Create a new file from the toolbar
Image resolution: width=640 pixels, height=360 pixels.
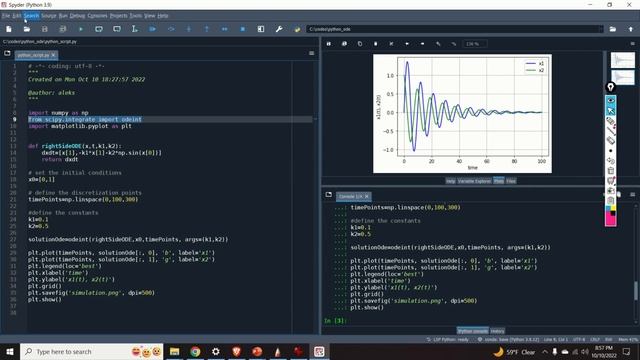(x=9, y=29)
